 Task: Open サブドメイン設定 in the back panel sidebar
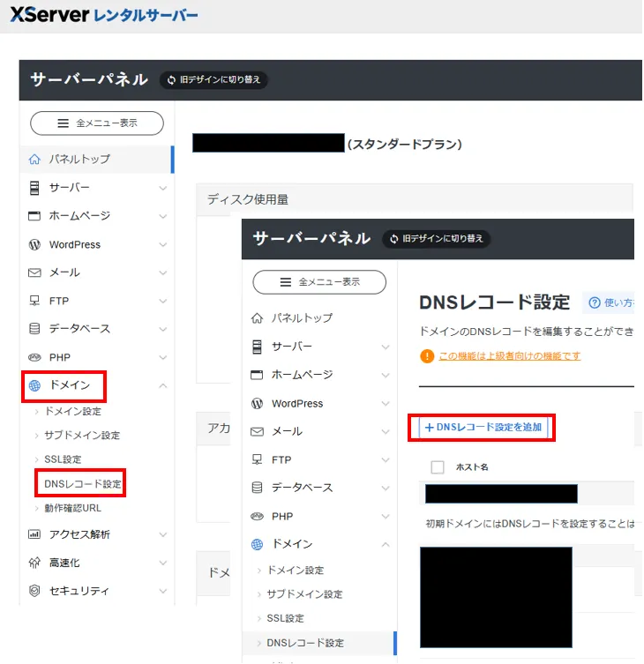point(82,435)
